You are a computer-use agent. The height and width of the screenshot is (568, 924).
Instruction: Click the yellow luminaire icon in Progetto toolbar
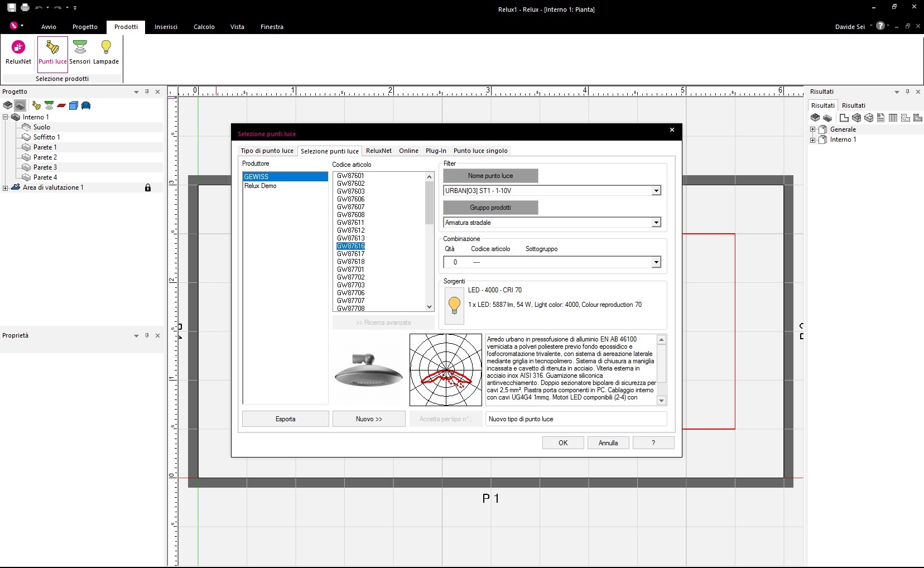tap(37, 105)
